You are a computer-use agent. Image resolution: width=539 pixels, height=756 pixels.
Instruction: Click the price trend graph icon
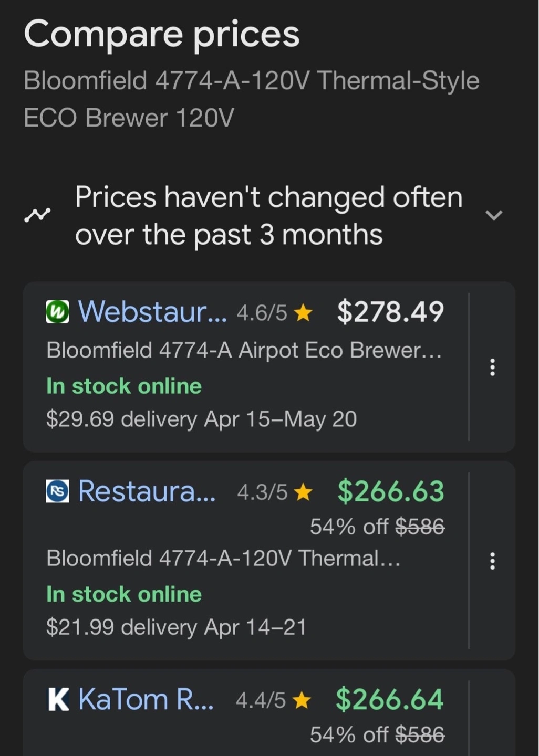pyautogui.click(x=37, y=215)
